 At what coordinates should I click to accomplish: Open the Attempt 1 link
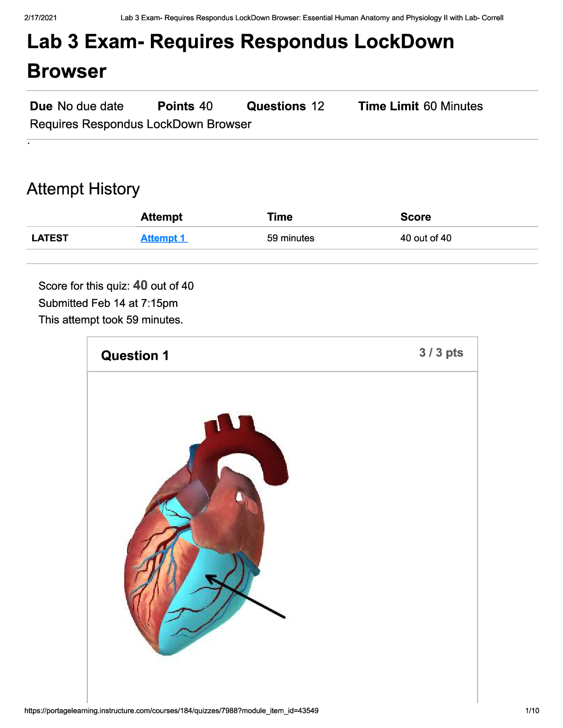(164, 238)
